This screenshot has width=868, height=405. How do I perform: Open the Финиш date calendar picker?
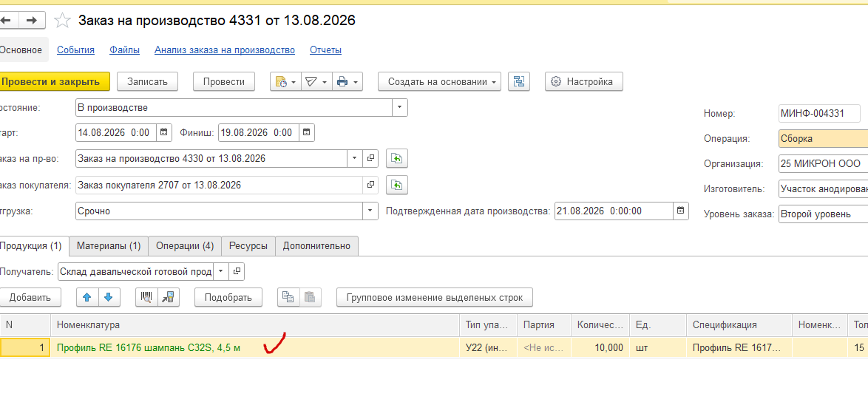308,133
